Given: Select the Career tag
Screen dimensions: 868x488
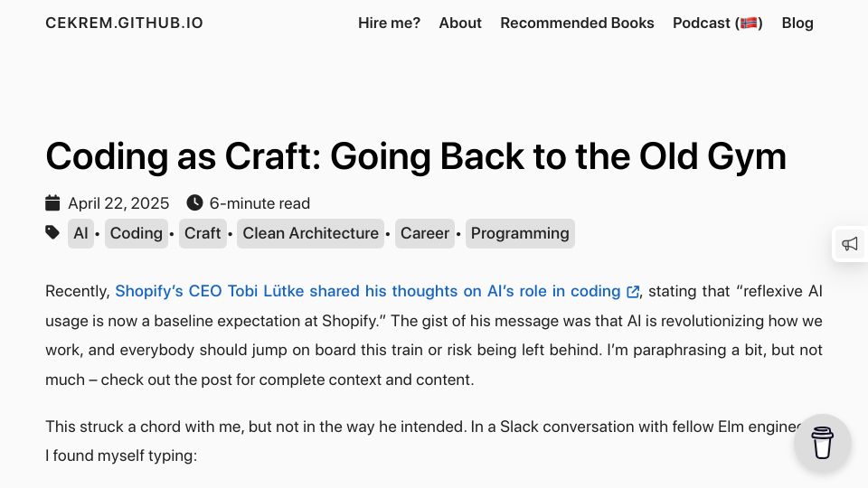Looking at the screenshot, I should (425, 233).
